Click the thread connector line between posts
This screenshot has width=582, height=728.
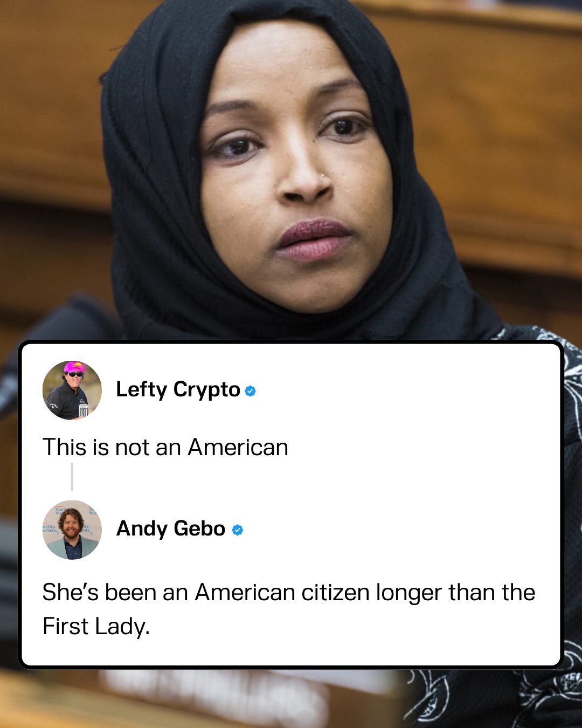72,477
